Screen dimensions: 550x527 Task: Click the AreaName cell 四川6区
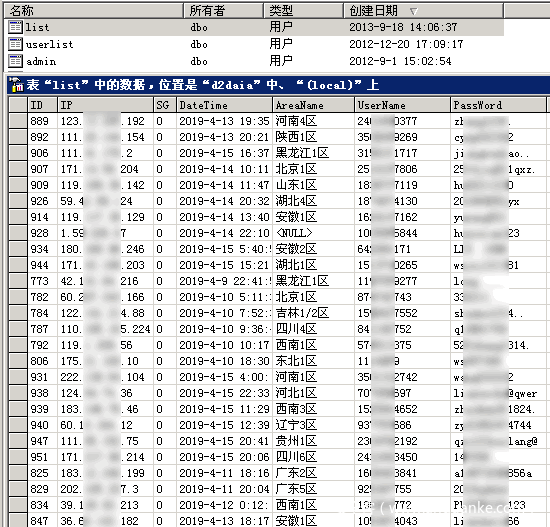[x=313, y=457]
